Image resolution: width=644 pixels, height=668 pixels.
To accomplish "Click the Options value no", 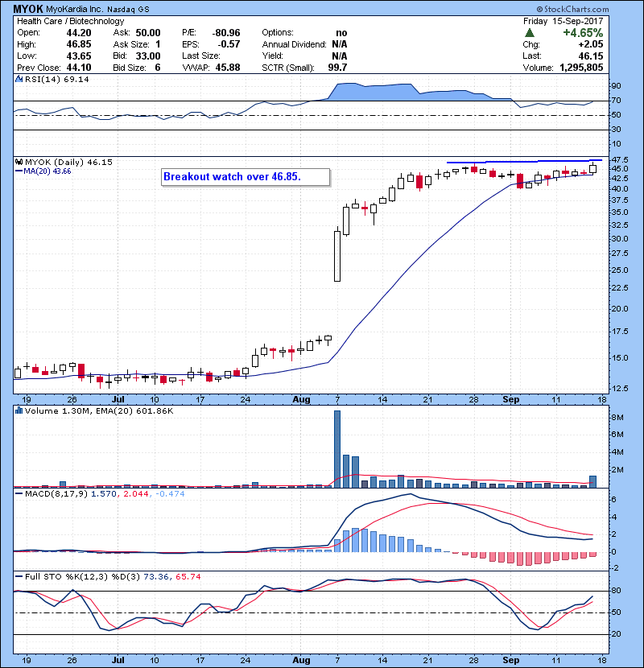I will click(341, 33).
